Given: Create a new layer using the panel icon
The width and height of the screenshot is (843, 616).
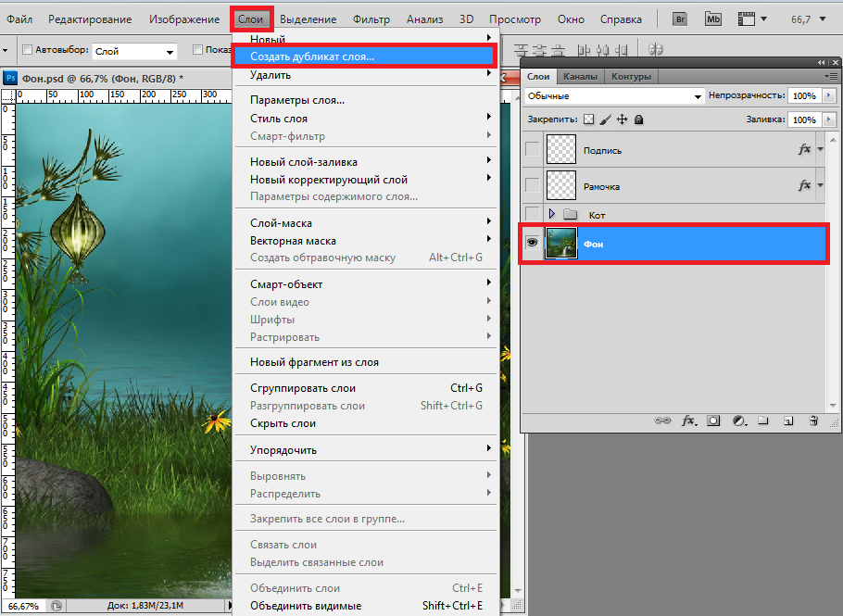Looking at the screenshot, I should tap(788, 421).
